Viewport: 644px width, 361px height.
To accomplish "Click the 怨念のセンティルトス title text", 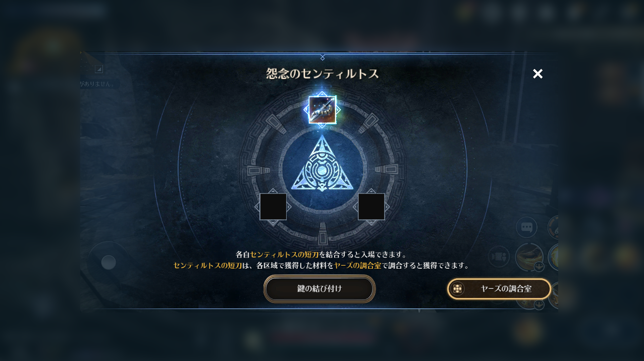I will pos(323,74).
